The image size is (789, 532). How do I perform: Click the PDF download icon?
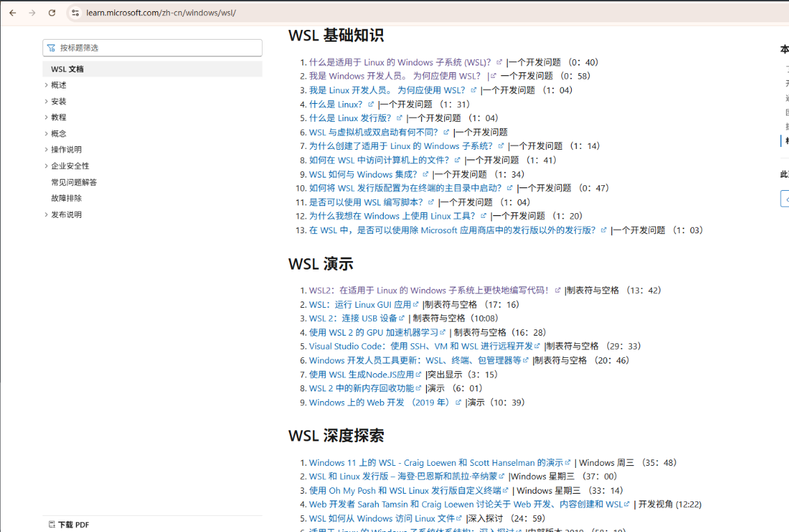coord(52,524)
